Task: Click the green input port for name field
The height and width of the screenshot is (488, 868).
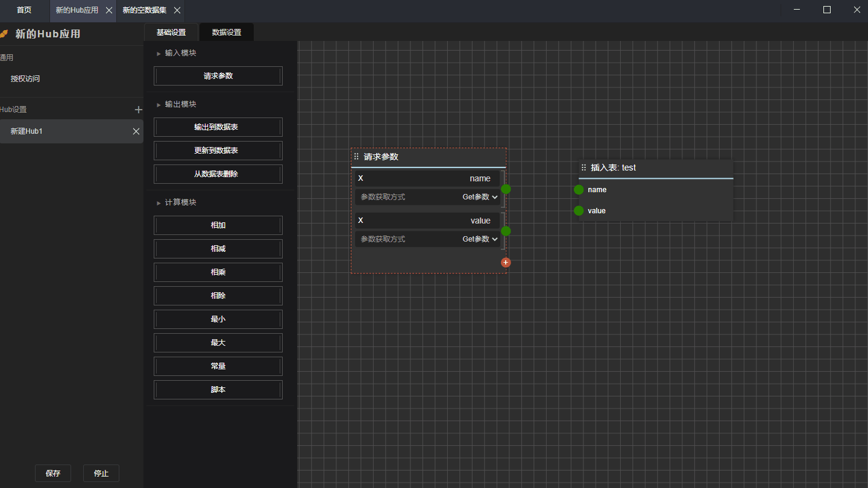Action: click(x=579, y=190)
